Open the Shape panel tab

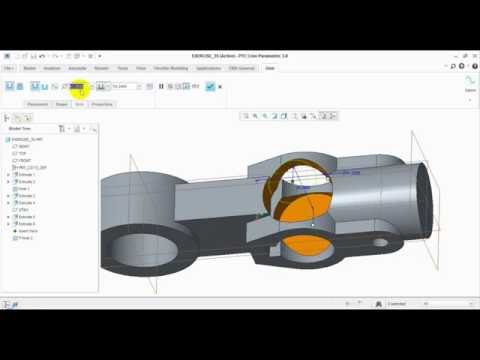click(x=62, y=104)
